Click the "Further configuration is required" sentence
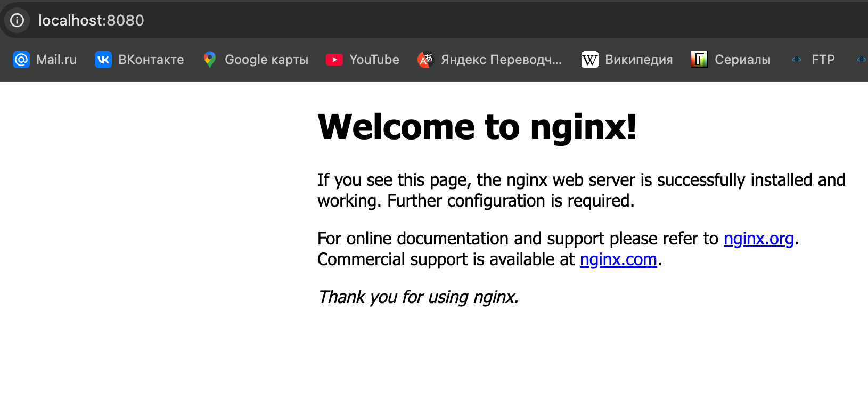 (510, 201)
